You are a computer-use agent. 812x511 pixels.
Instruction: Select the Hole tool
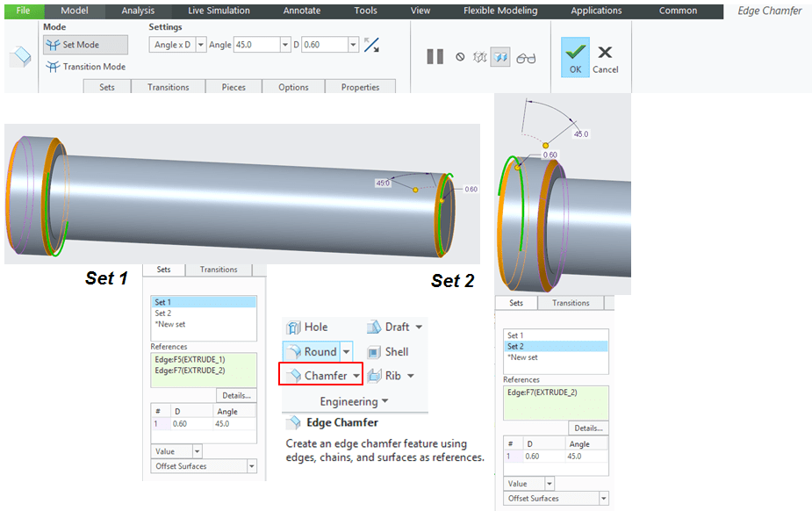(306, 327)
